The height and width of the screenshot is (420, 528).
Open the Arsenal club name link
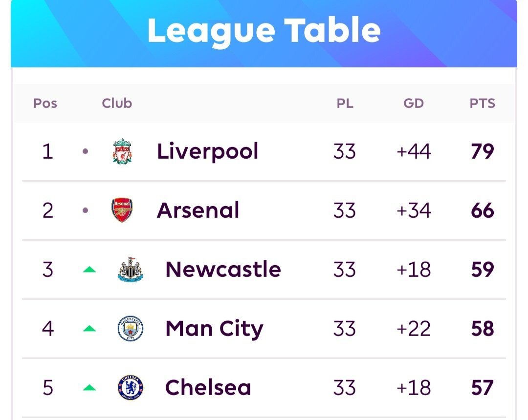(198, 210)
